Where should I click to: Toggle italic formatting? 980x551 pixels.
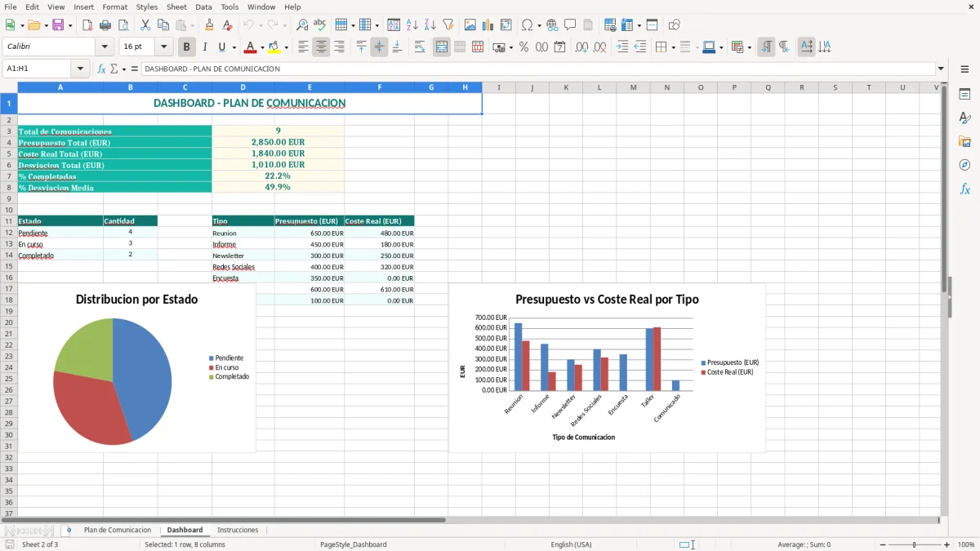204,47
